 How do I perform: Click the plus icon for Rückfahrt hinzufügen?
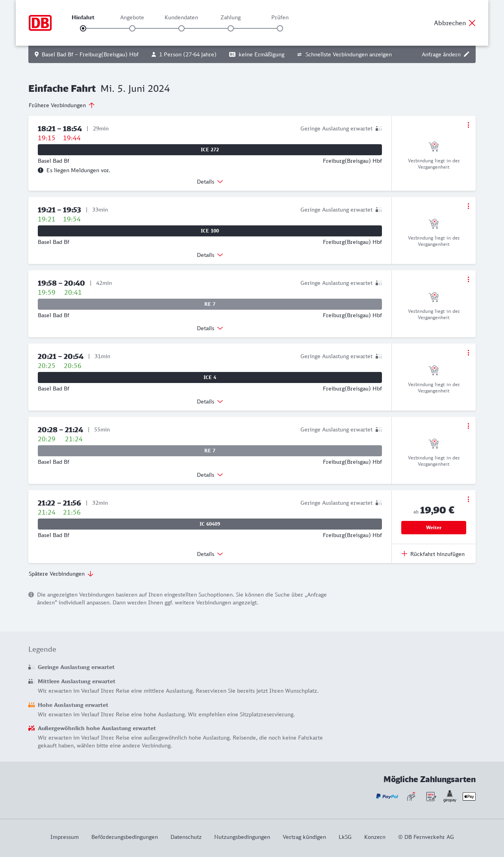(x=404, y=554)
